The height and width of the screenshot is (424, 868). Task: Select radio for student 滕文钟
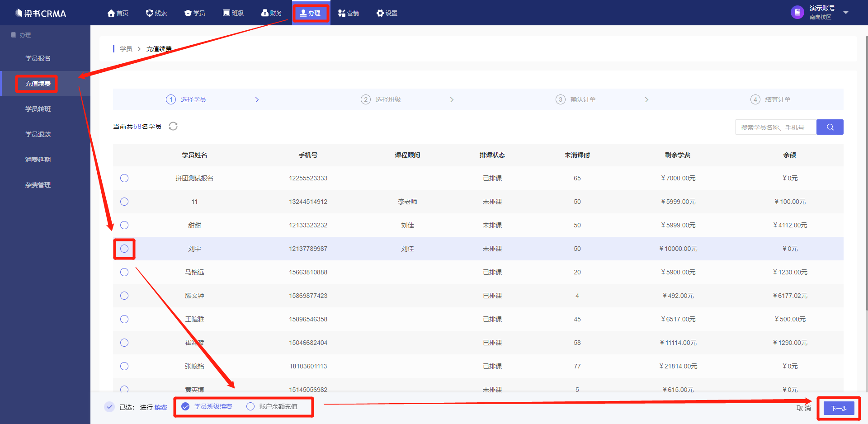click(124, 296)
